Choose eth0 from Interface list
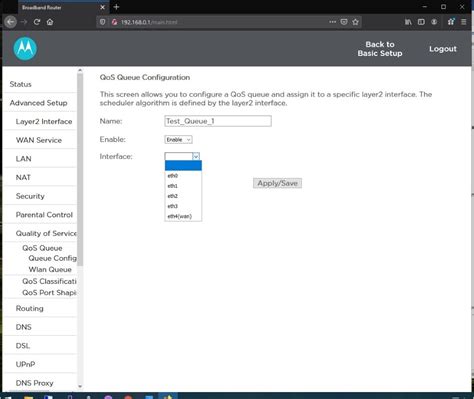 (x=183, y=176)
